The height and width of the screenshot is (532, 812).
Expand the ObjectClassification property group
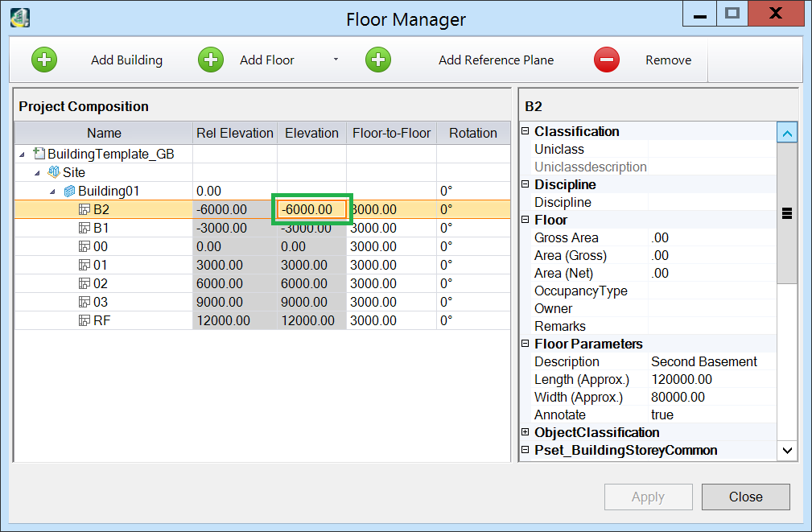click(526, 432)
